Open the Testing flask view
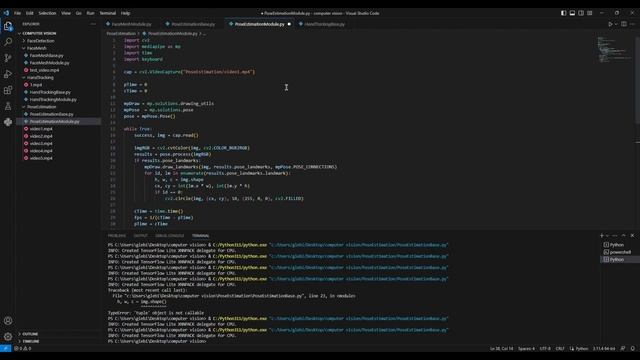This screenshot has width=640, height=360. click(x=8, y=106)
